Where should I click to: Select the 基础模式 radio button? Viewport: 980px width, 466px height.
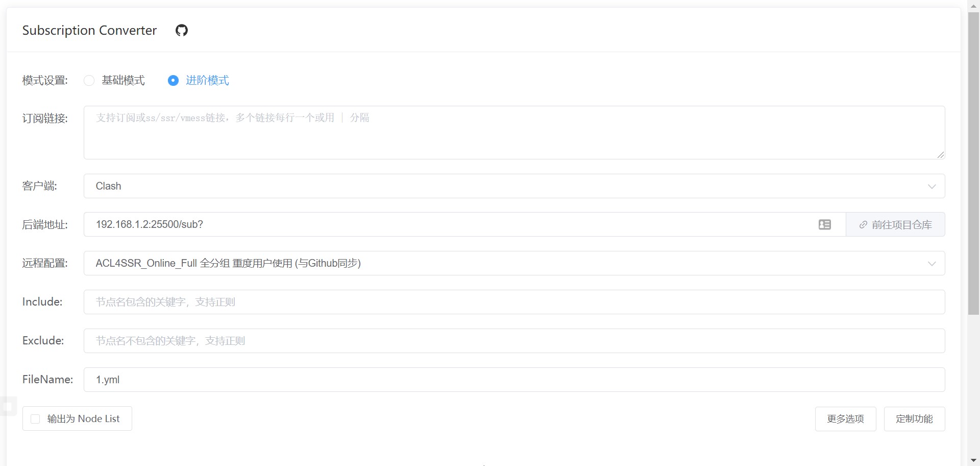[x=89, y=81]
